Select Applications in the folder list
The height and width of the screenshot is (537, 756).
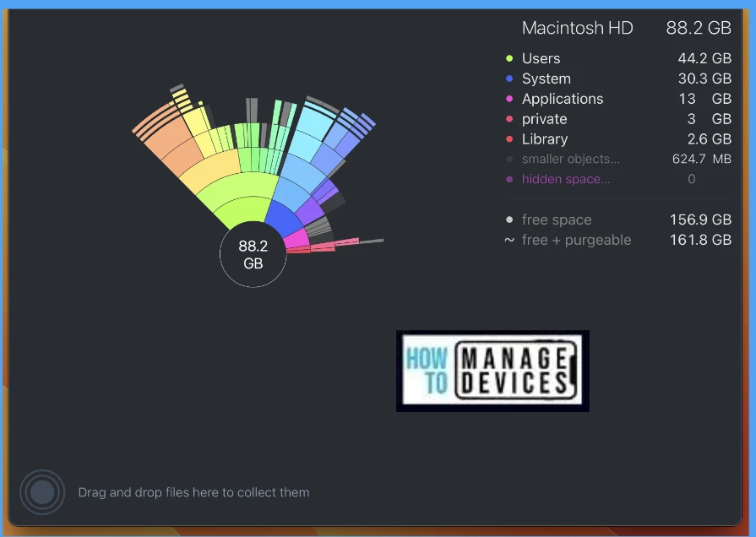pos(563,99)
